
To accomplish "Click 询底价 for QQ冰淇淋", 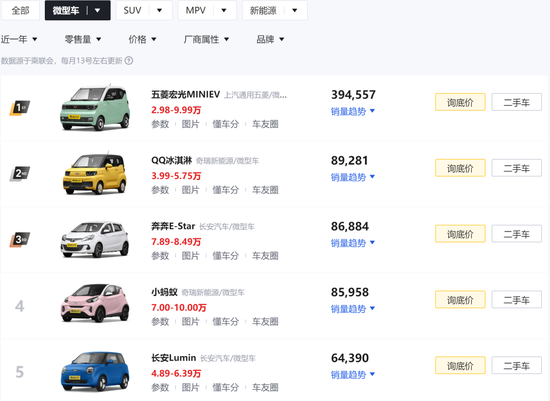I will pyautogui.click(x=460, y=168).
